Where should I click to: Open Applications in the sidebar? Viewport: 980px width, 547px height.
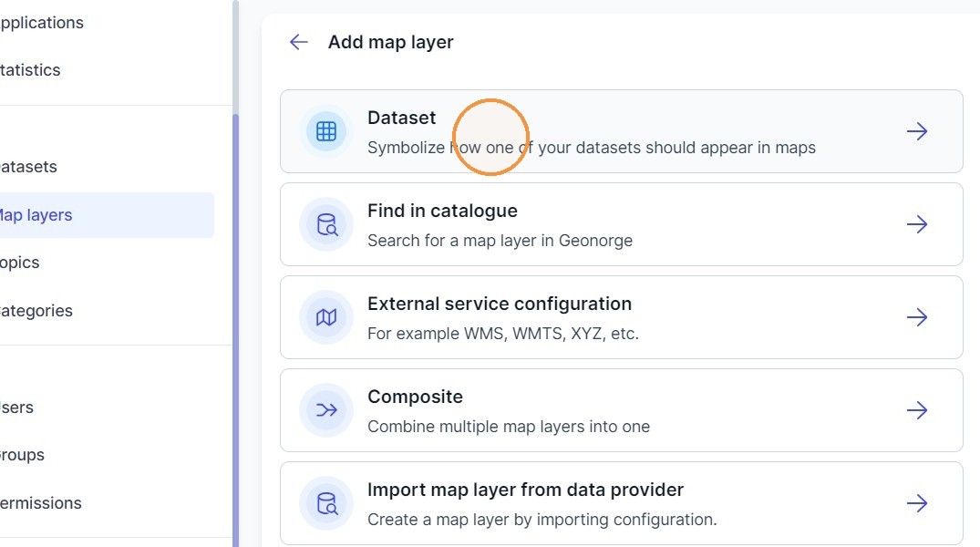[x=41, y=23]
